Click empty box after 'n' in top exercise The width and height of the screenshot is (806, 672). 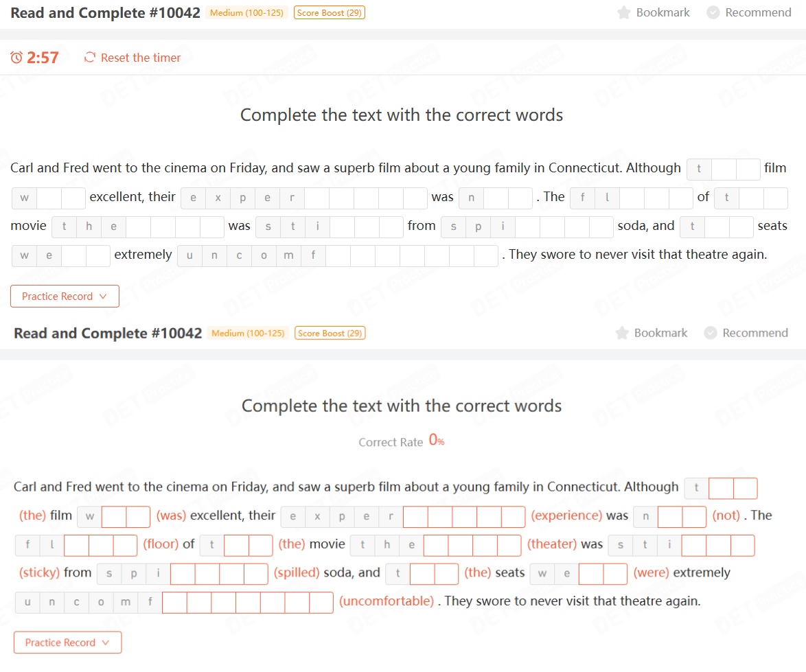pos(496,198)
